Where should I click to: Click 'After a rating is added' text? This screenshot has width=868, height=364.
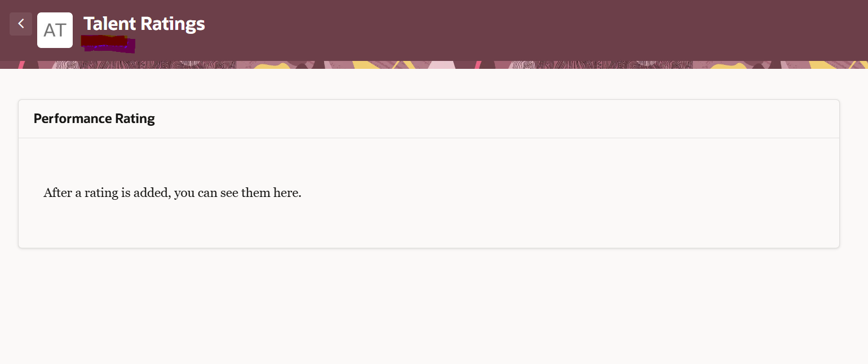click(107, 192)
